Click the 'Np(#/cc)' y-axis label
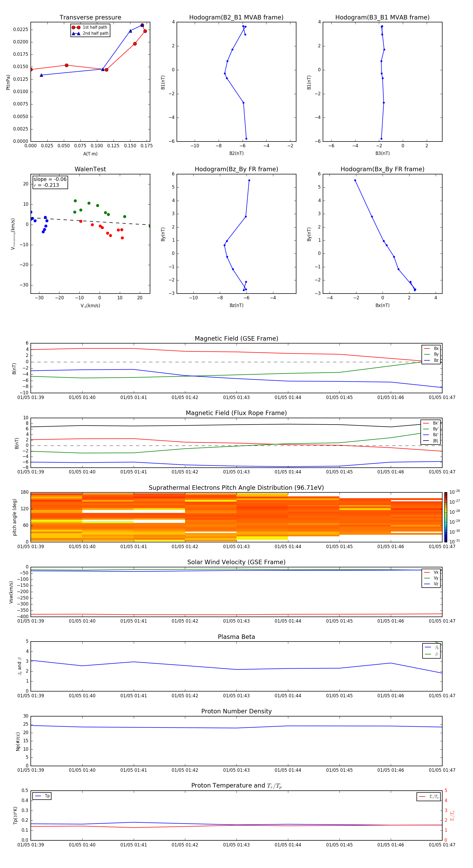Viewport: 473px width, 868px height. (18, 741)
